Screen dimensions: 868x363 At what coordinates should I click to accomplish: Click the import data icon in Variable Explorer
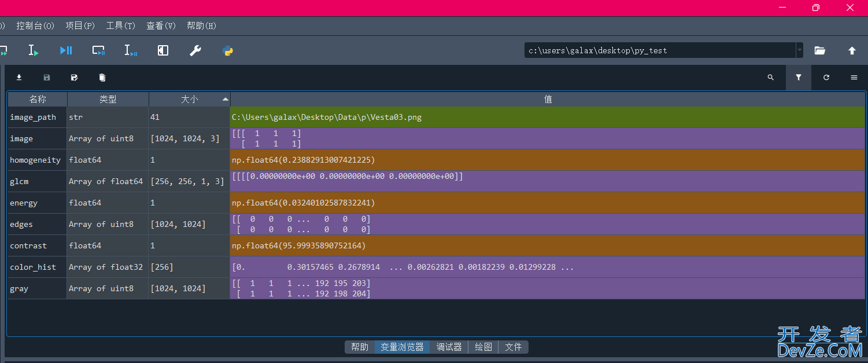[19, 78]
